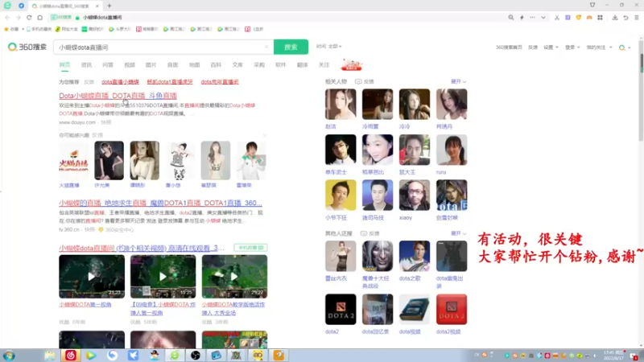
Task: Click the 火猫直播 thumbnail
Action: [x=73, y=160]
